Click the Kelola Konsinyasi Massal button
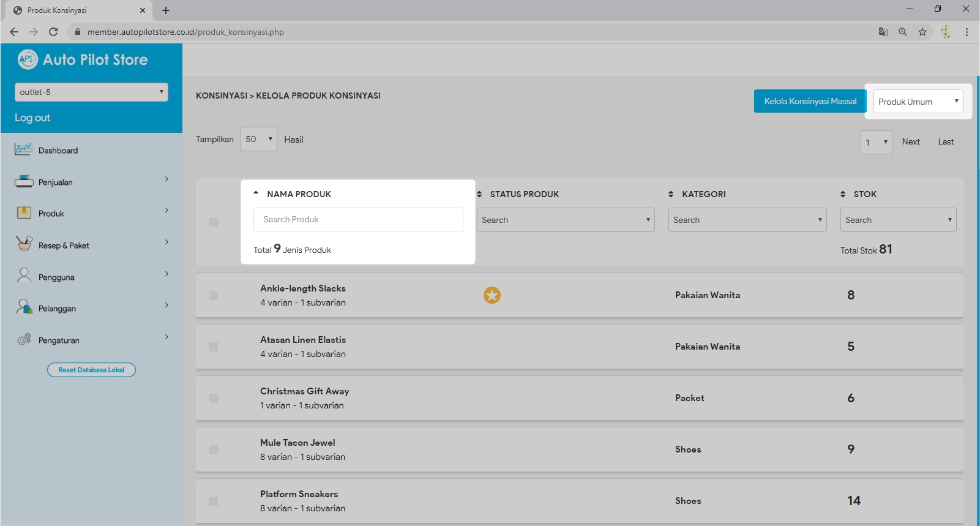This screenshot has height=526, width=980. point(810,101)
